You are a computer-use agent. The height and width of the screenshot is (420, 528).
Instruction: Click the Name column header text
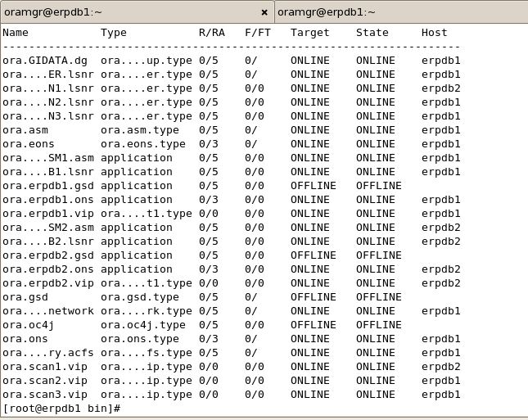click(x=16, y=33)
